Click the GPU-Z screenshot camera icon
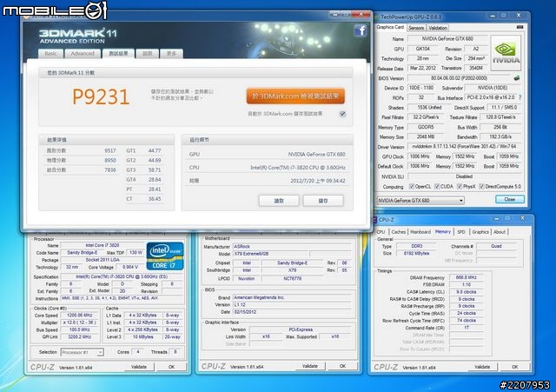 [520, 27]
